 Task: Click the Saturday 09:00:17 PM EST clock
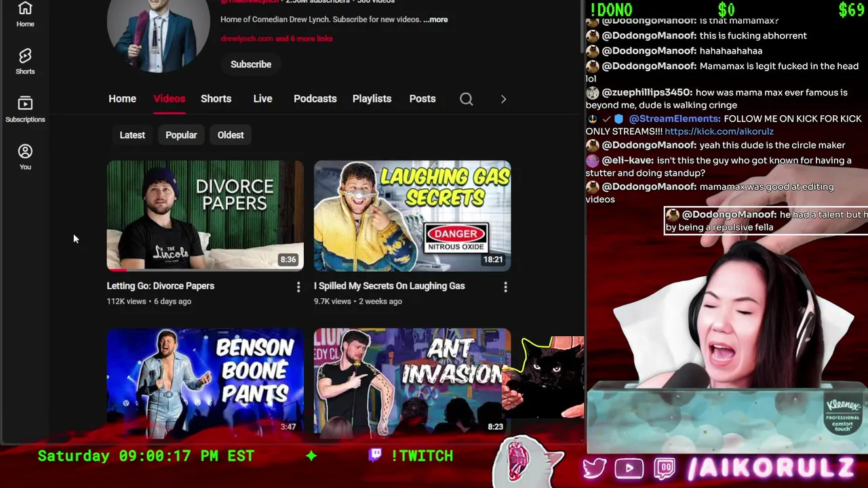[x=146, y=455]
